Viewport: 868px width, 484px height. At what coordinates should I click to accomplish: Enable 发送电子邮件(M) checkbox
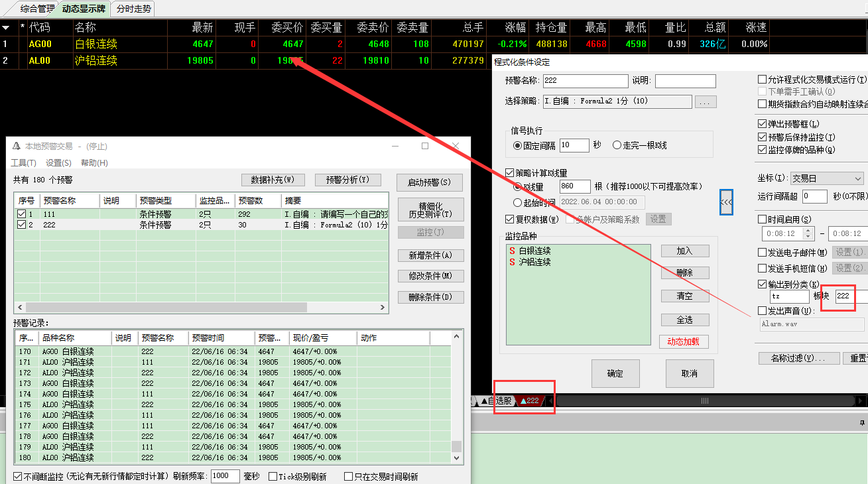point(762,253)
